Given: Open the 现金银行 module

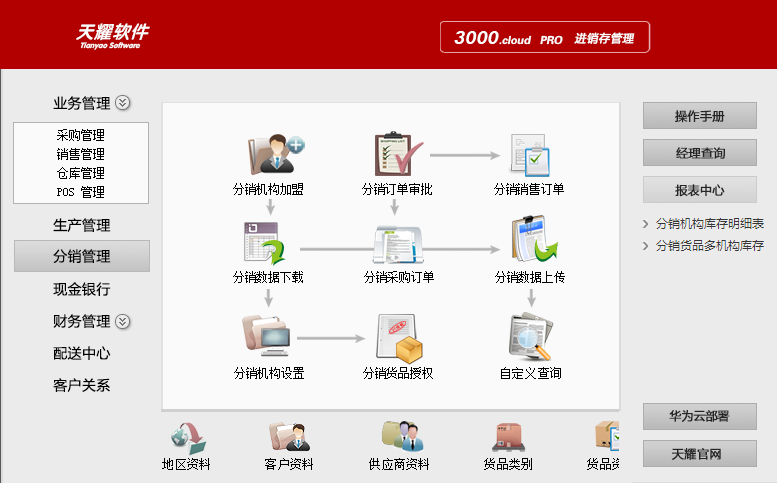Looking at the screenshot, I should click(82, 289).
